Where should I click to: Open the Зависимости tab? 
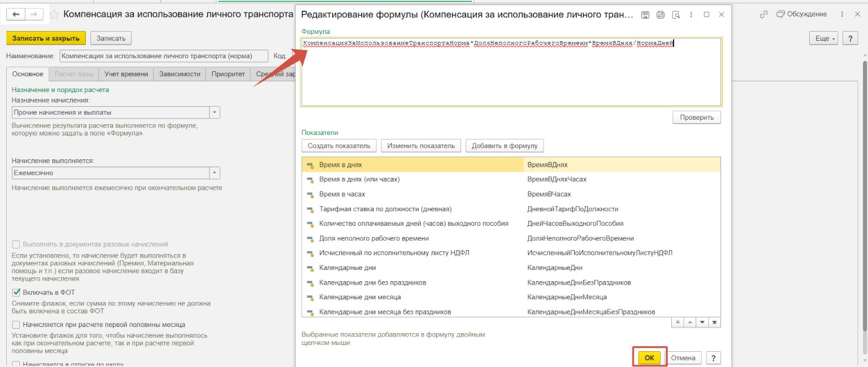tap(180, 74)
